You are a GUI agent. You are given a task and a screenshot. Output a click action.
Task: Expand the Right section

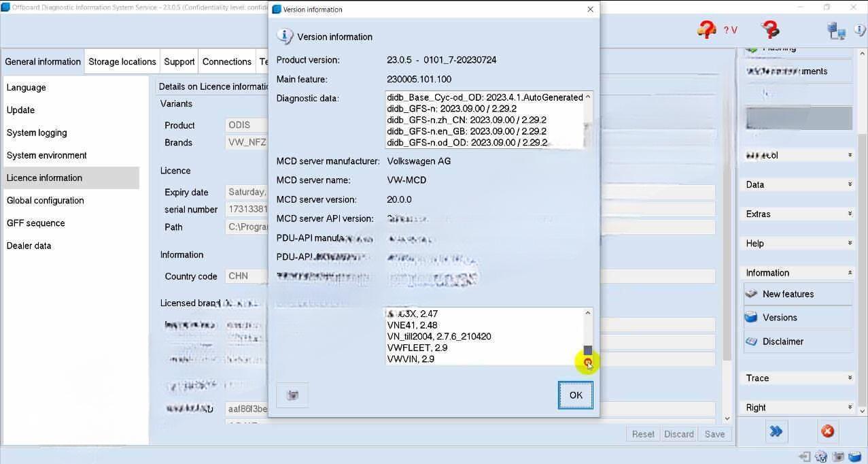(798, 408)
